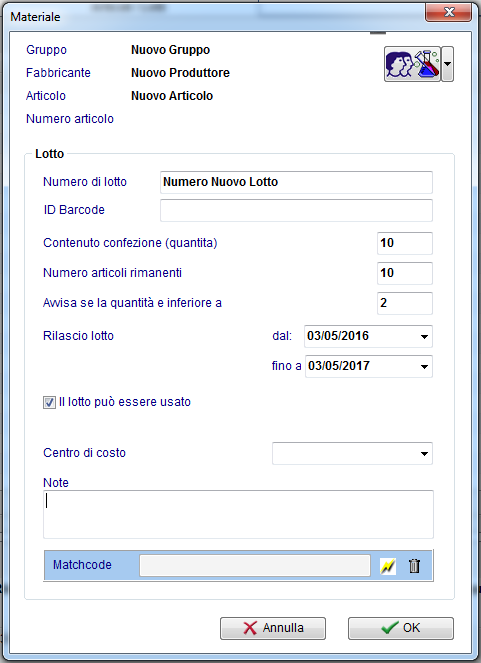This screenshot has height=663, width=481.
Task: Confirm with the green check OK button
Action: click(x=401, y=628)
